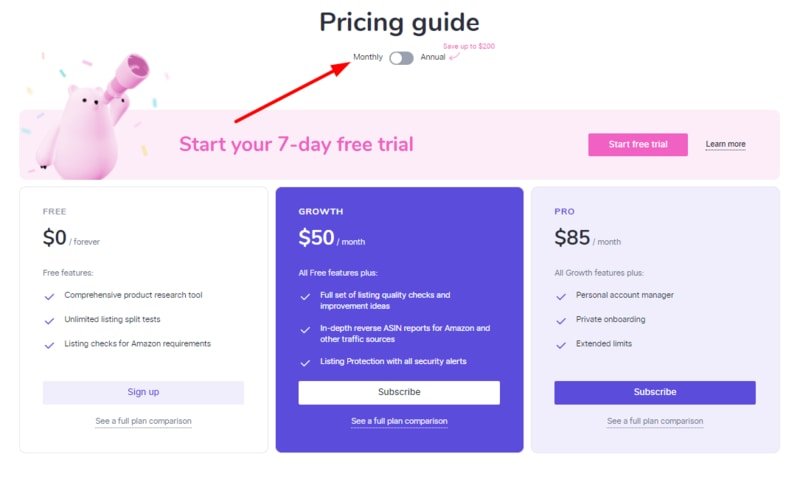Viewport: 800px width, 482px height.
Task: Open full plan comparison under Growth plan
Action: (399, 421)
